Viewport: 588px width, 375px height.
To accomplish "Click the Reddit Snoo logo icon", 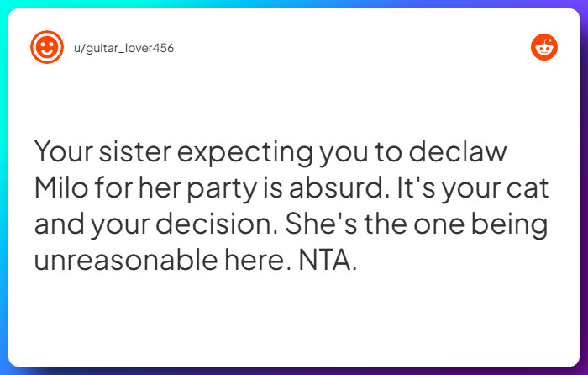I will 543,47.
